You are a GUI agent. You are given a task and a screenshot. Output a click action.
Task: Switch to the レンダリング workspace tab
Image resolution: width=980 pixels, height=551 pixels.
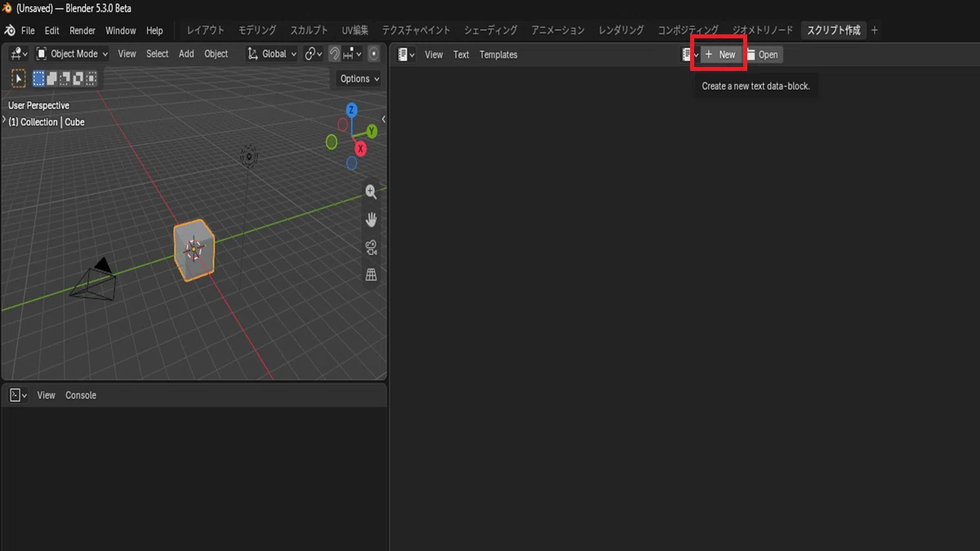coord(621,30)
